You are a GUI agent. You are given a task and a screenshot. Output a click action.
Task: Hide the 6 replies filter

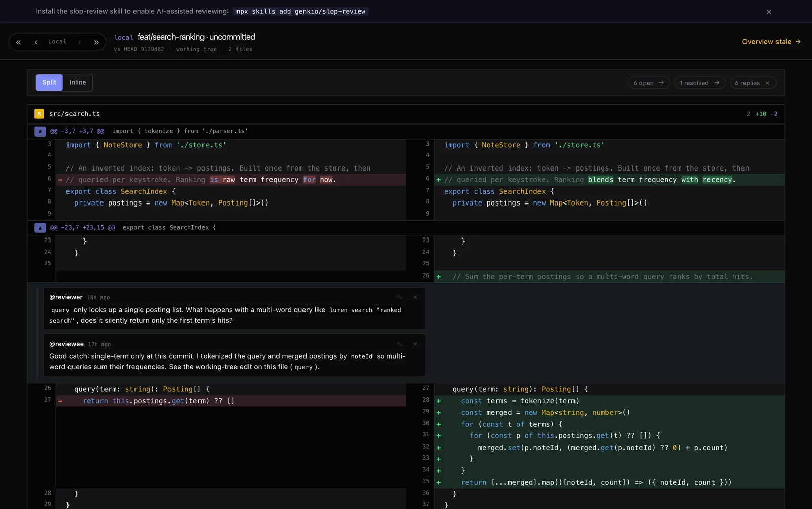point(768,83)
